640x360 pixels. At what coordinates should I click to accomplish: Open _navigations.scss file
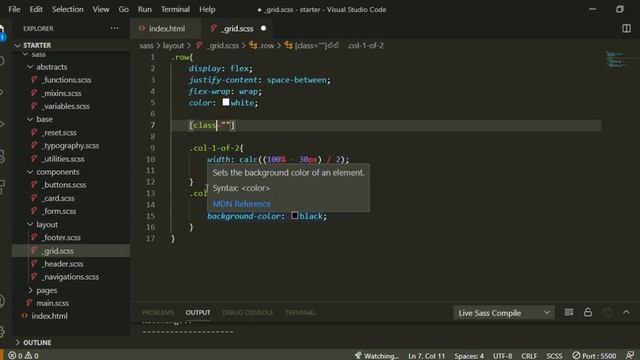pos(71,277)
